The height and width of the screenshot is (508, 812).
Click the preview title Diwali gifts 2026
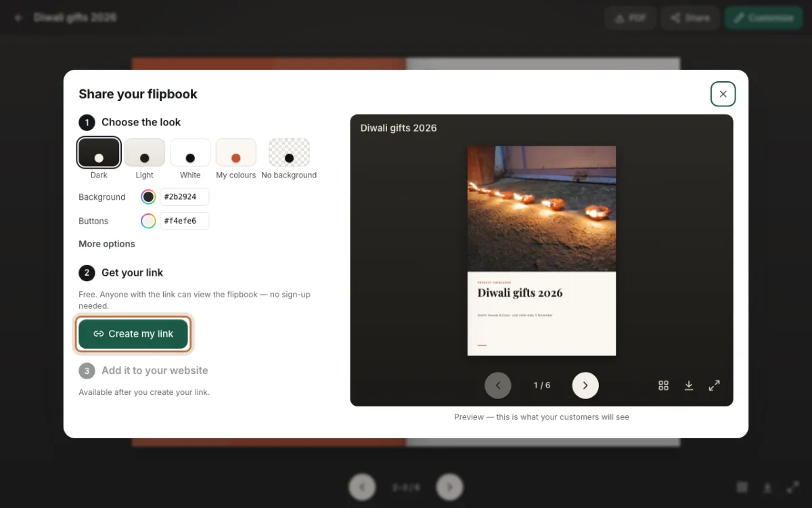[x=399, y=128]
